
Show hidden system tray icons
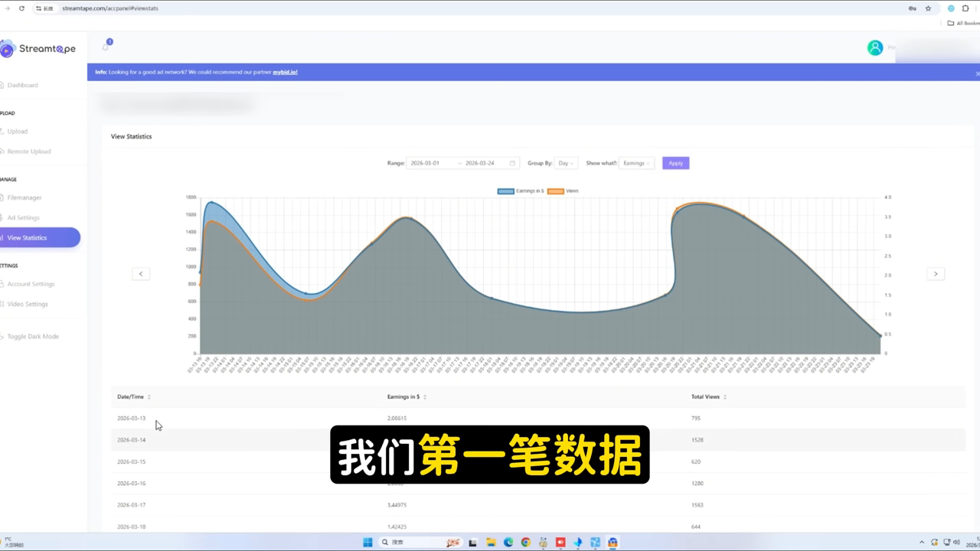[x=922, y=542]
